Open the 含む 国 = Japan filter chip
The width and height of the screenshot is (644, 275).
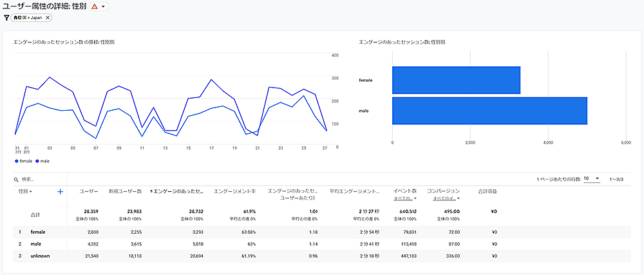[28, 17]
